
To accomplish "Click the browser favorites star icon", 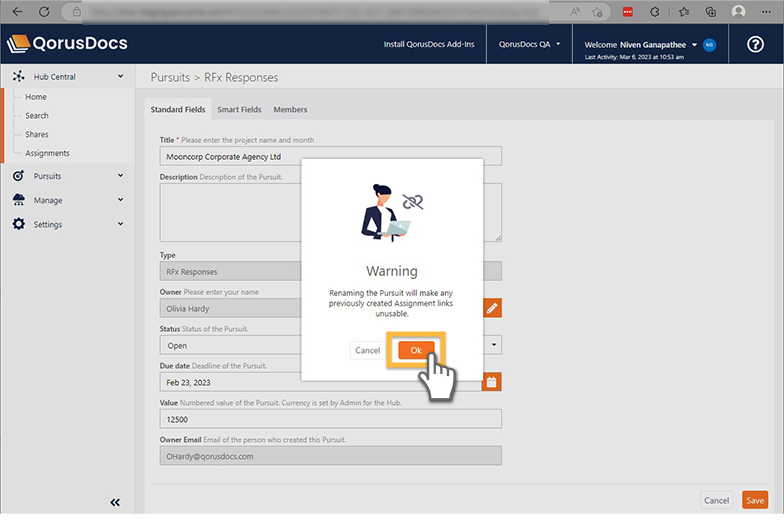I will coord(597,12).
